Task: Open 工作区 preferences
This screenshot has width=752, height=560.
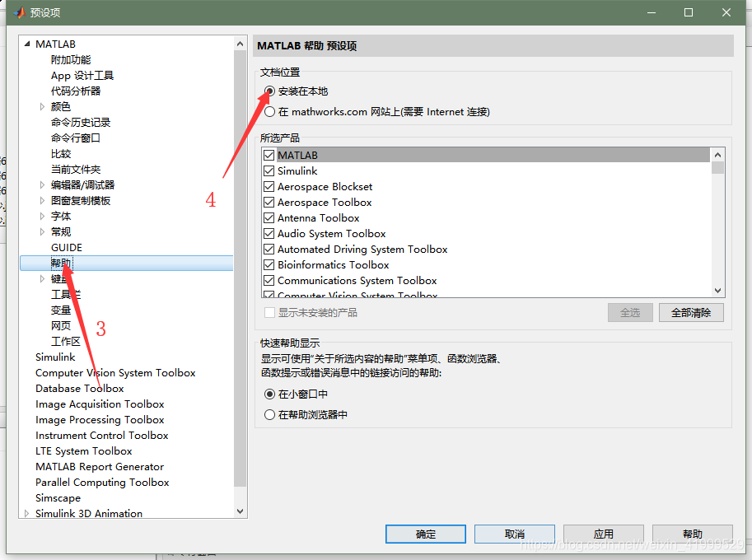Action: pos(66,342)
